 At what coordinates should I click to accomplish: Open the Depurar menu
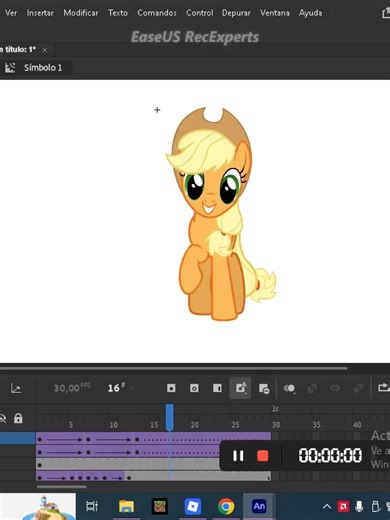tap(236, 13)
